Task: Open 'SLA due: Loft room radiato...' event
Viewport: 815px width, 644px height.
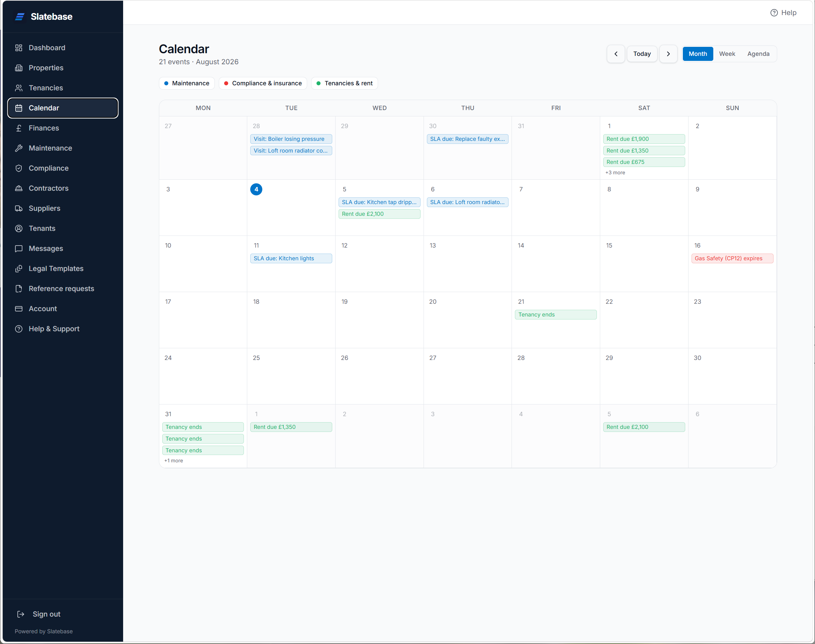Action: pos(467,202)
